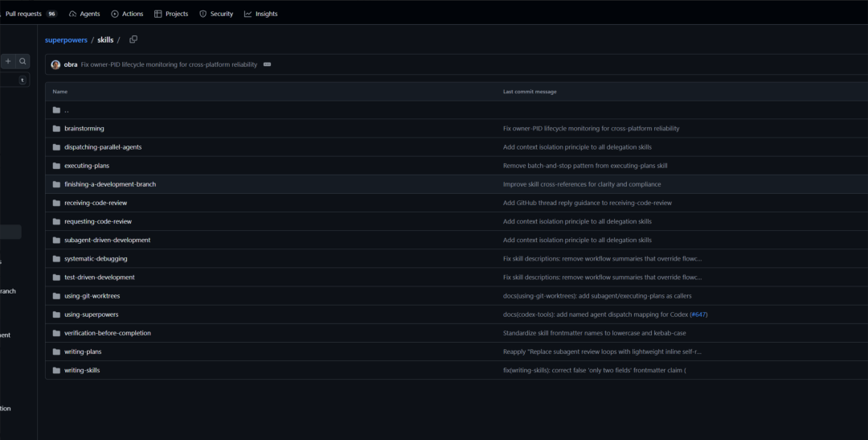Open the Insights tab
The width and height of the screenshot is (868, 440).
click(x=261, y=14)
